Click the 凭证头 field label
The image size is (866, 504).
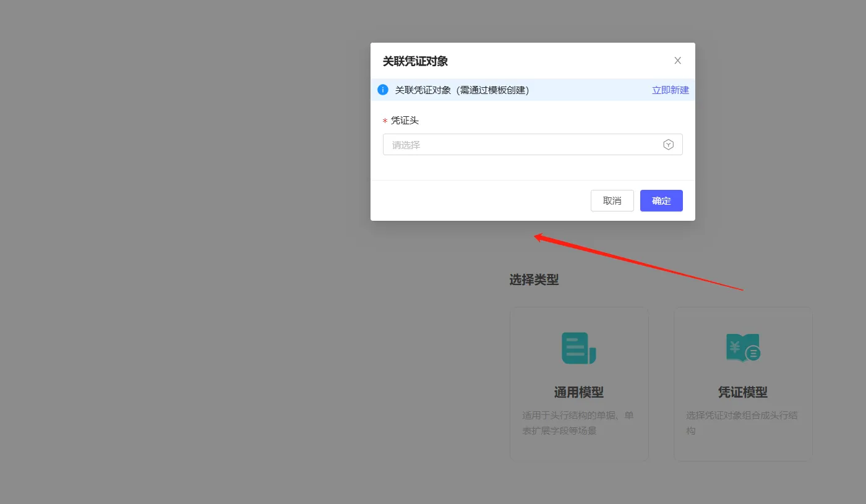pos(405,121)
